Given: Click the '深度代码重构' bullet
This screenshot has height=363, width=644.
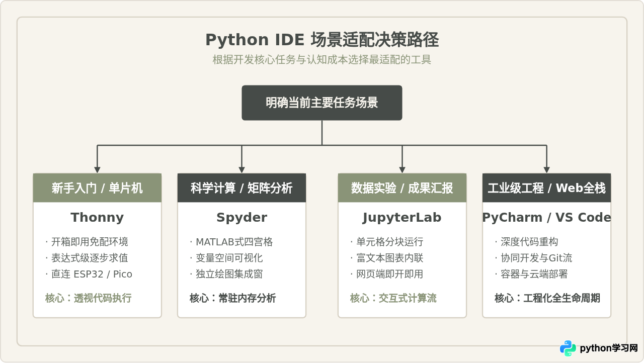Looking at the screenshot, I should coord(526,242).
